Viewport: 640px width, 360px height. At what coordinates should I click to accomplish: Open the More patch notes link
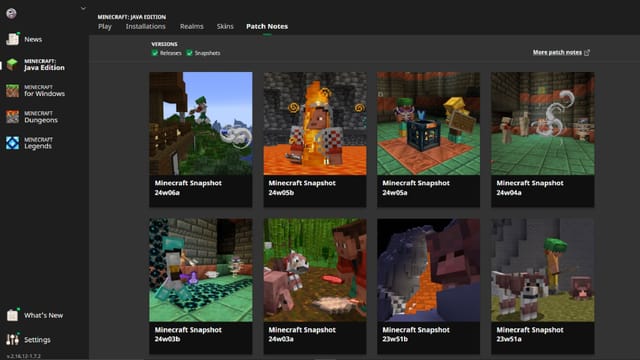pos(557,52)
